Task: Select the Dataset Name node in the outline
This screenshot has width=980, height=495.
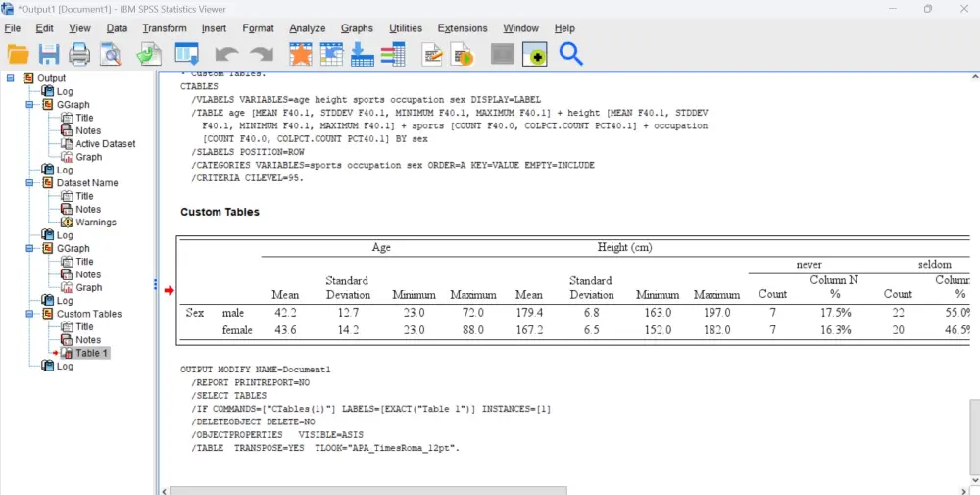Action: [87, 183]
